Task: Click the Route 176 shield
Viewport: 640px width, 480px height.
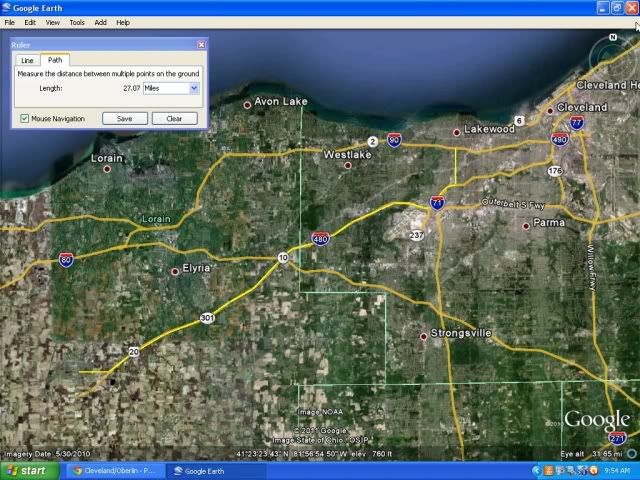Action: 555,171
